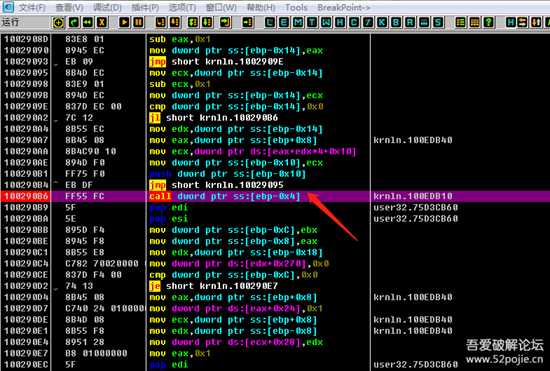Viewport: 550px width, 371px height.
Task: Open the Memory map M icon
Action: (x=298, y=22)
